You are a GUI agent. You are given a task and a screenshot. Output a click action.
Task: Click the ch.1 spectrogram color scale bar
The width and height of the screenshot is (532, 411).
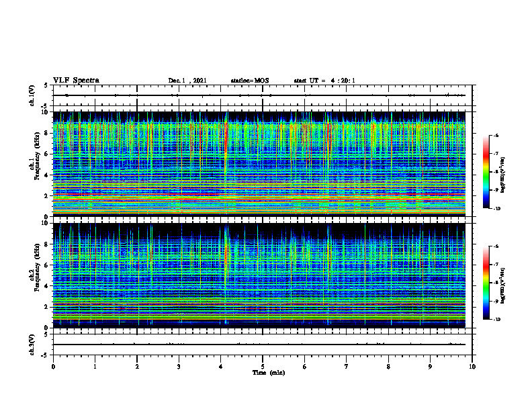coord(486,172)
